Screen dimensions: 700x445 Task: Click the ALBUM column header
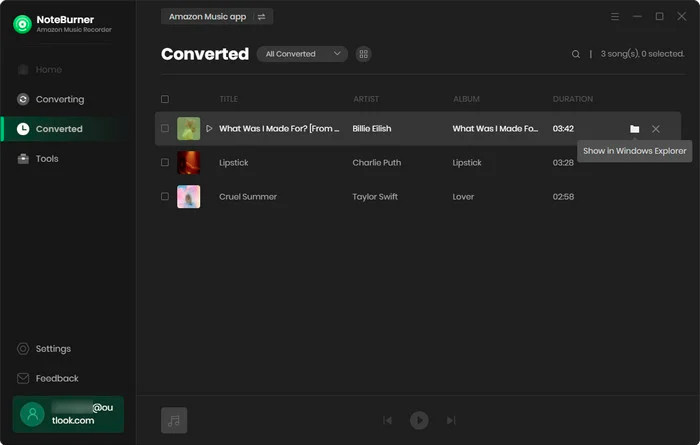click(x=466, y=99)
